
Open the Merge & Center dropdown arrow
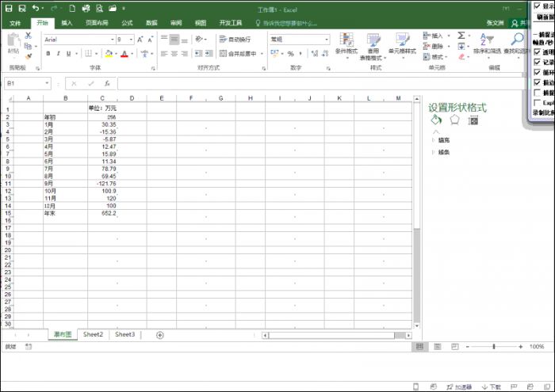tap(262, 54)
